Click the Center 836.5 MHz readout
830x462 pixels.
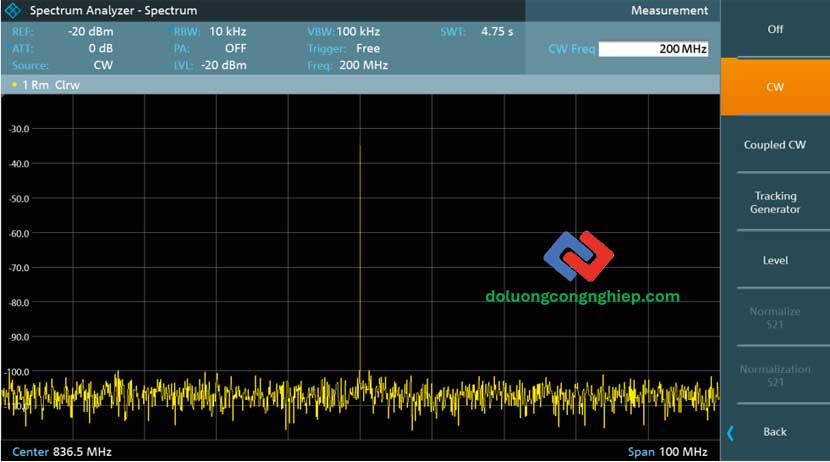coord(62,451)
